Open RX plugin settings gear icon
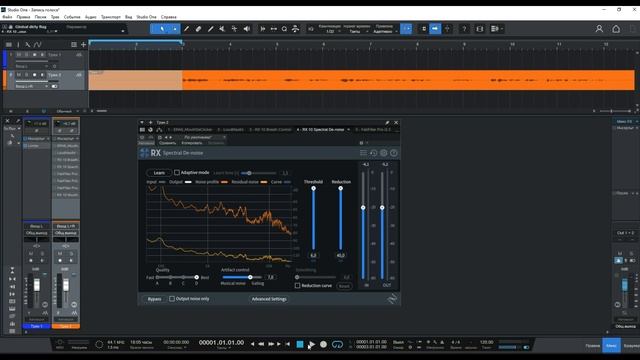This screenshot has height=360, width=640. tap(384, 153)
